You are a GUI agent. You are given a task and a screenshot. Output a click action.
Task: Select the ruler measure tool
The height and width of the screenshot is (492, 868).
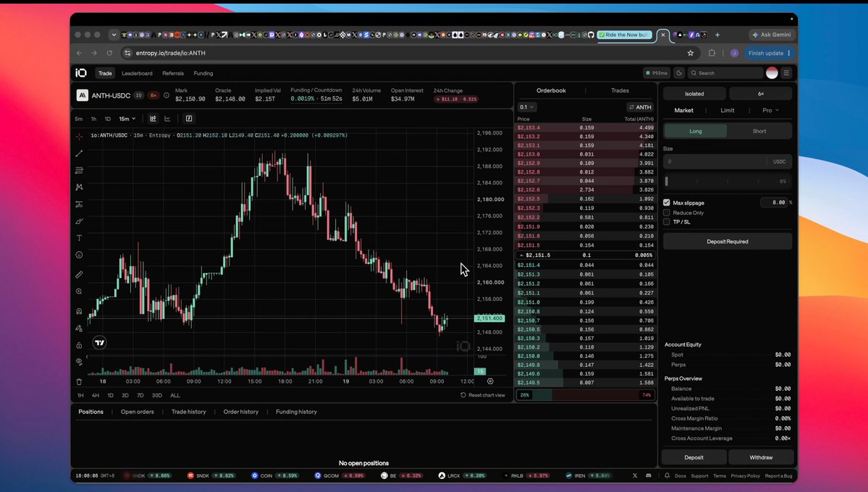[x=79, y=274]
